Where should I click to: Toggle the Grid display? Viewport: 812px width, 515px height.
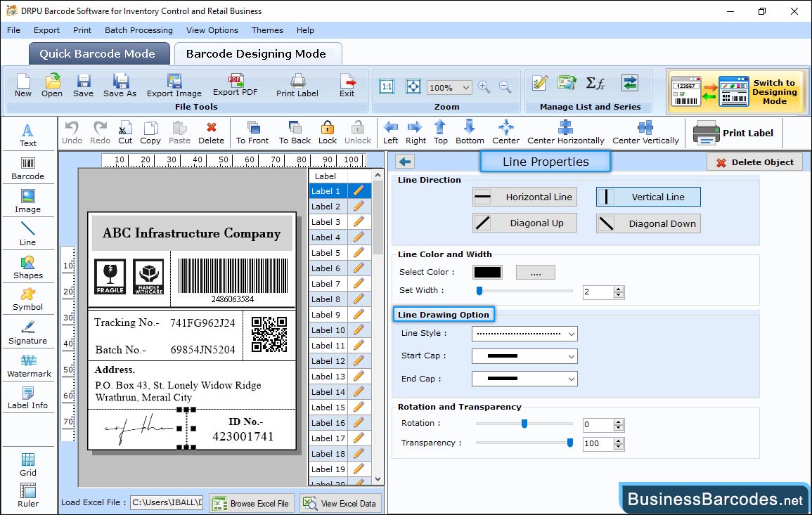click(x=28, y=464)
